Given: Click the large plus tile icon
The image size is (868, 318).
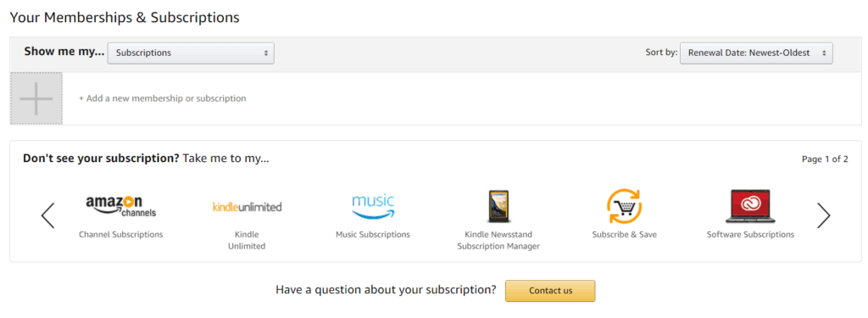Looking at the screenshot, I should pyautogui.click(x=36, y=98).
